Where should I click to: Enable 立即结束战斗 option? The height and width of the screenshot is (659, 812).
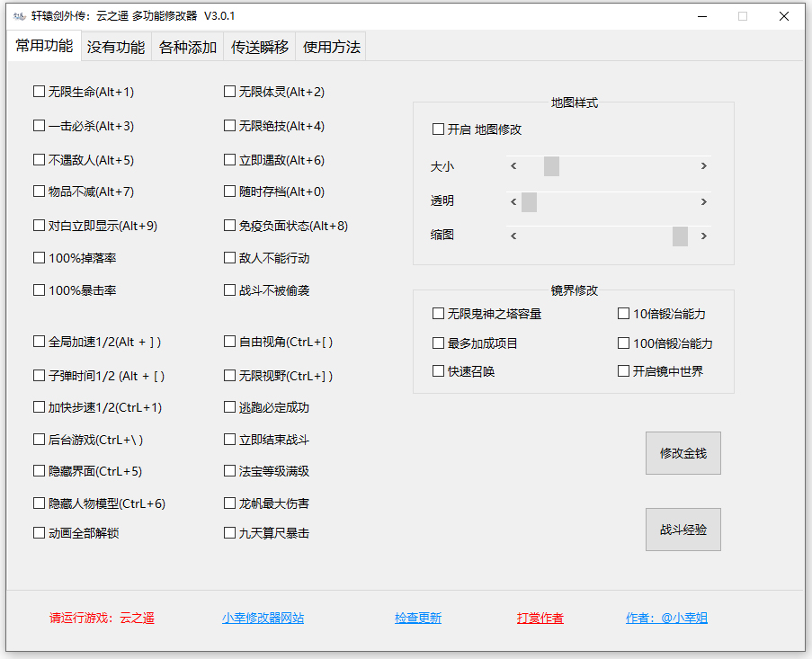point(230,438)
